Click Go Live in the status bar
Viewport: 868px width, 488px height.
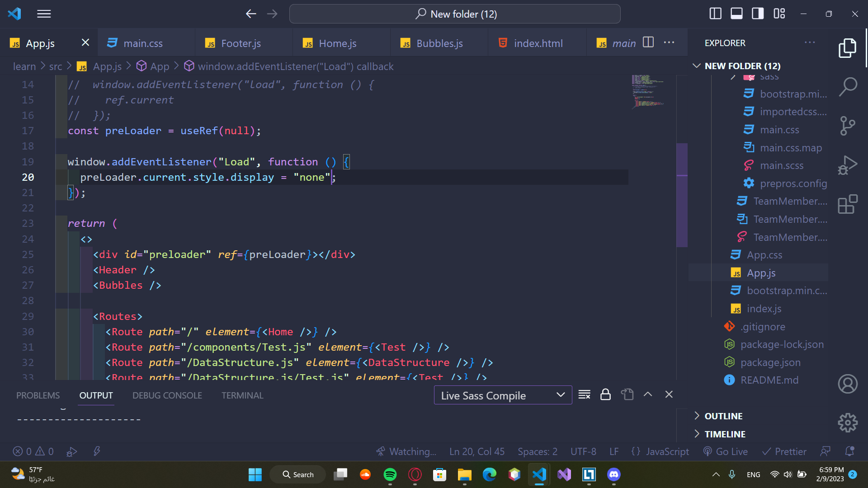(x=726, y=451)
